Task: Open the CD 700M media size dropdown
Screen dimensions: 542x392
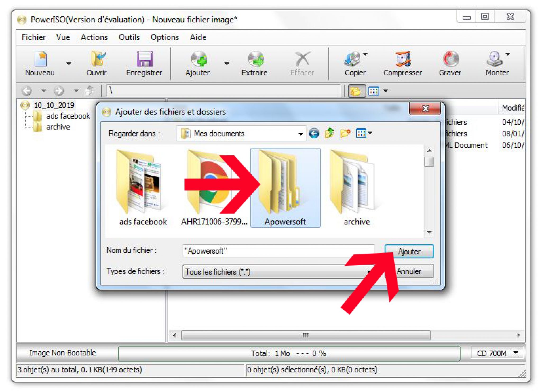Action: (497, 353)
